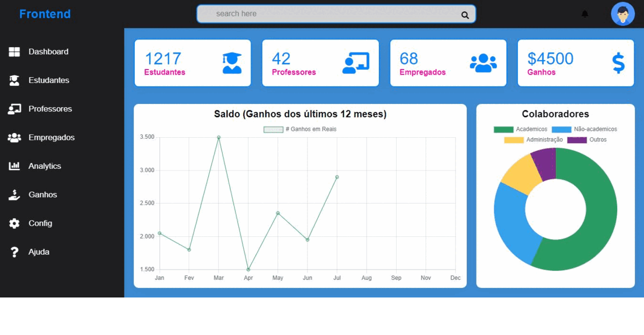
Task: Open the user avatar menu
Action: (x=623, y=14)
